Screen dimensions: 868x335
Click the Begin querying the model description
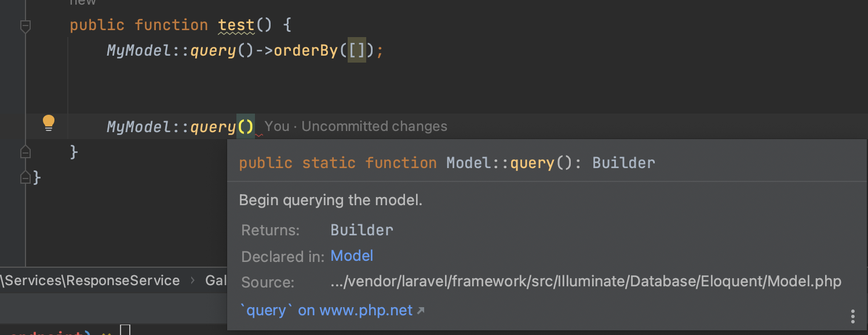tap(331, 199)
